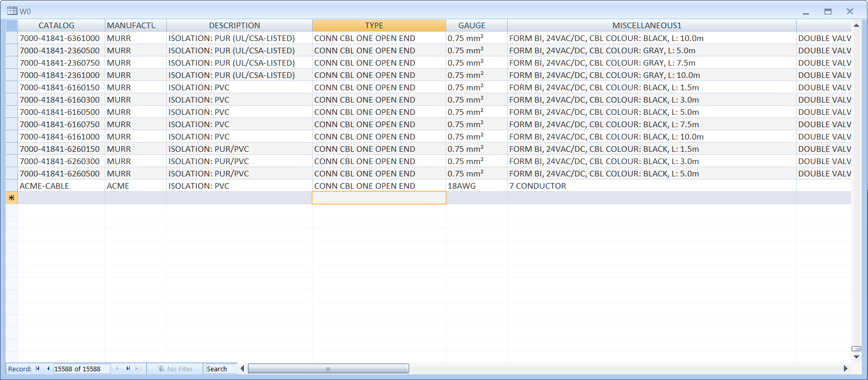Maximize the W0 table window
Viewport: 868px width, 380px height.
coord(828,11)
